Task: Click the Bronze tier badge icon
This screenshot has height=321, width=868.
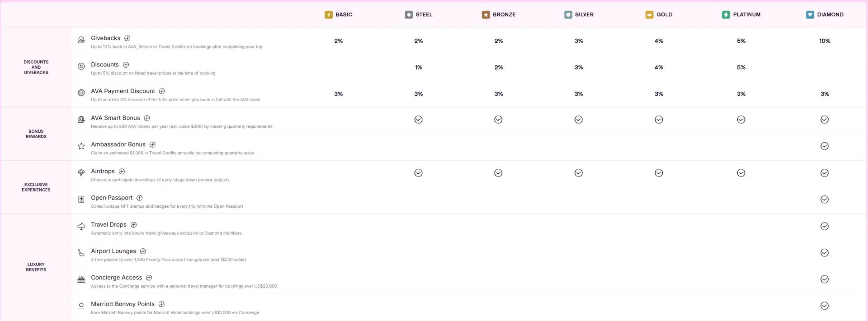Action: coord(486,15)
